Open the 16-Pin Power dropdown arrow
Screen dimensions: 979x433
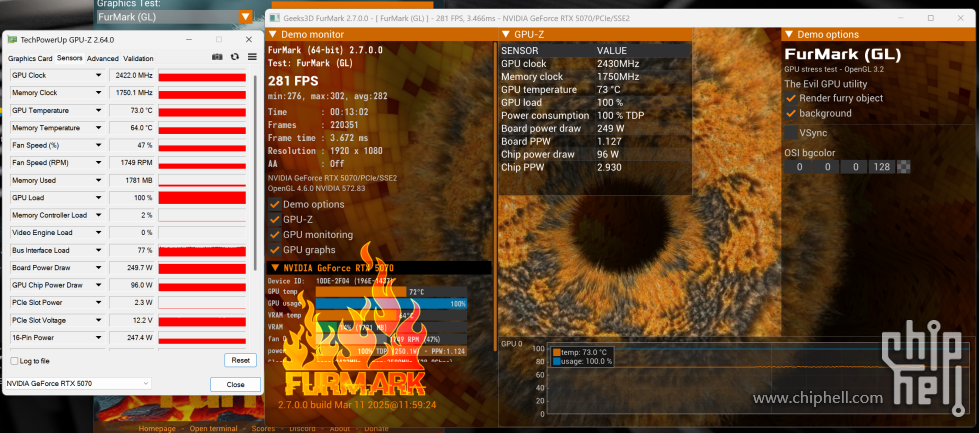[x=98, y=338]
